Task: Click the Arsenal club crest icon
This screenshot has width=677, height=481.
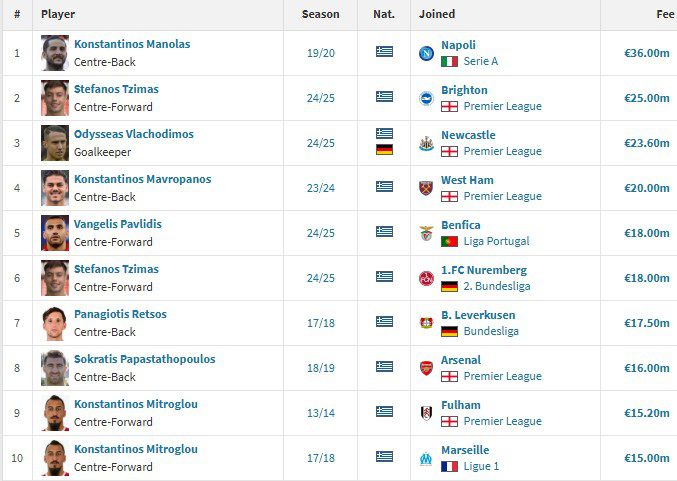Action: [x=426, y=368]
